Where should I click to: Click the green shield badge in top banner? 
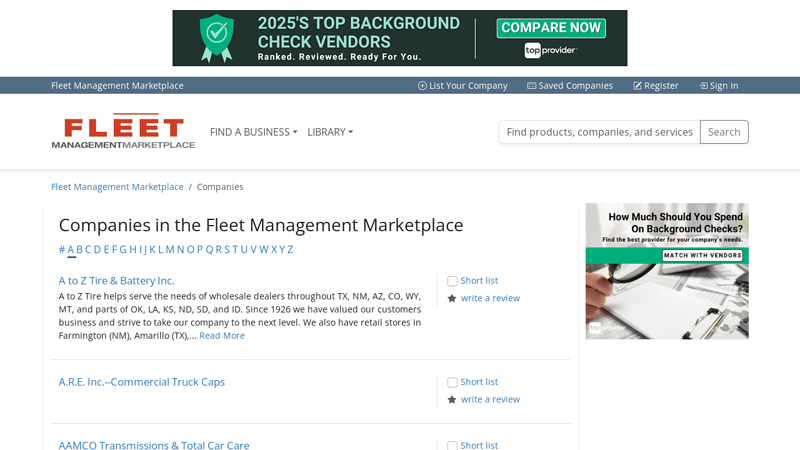(217, 38)
